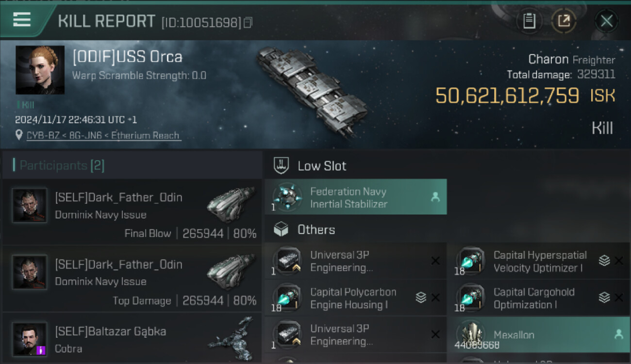Click the Charon freighter ship image
631x364 pixels.
tap(312, 92)
